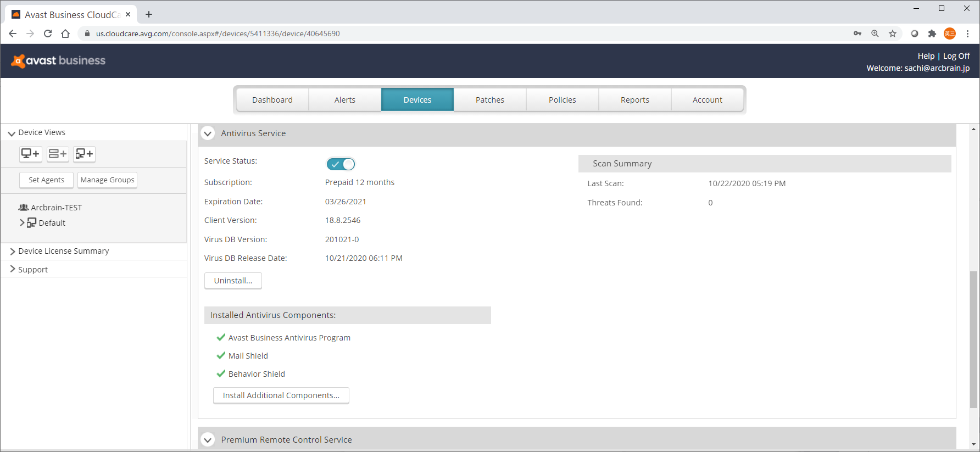Click the Avast Business logo

tap(58, 60)
